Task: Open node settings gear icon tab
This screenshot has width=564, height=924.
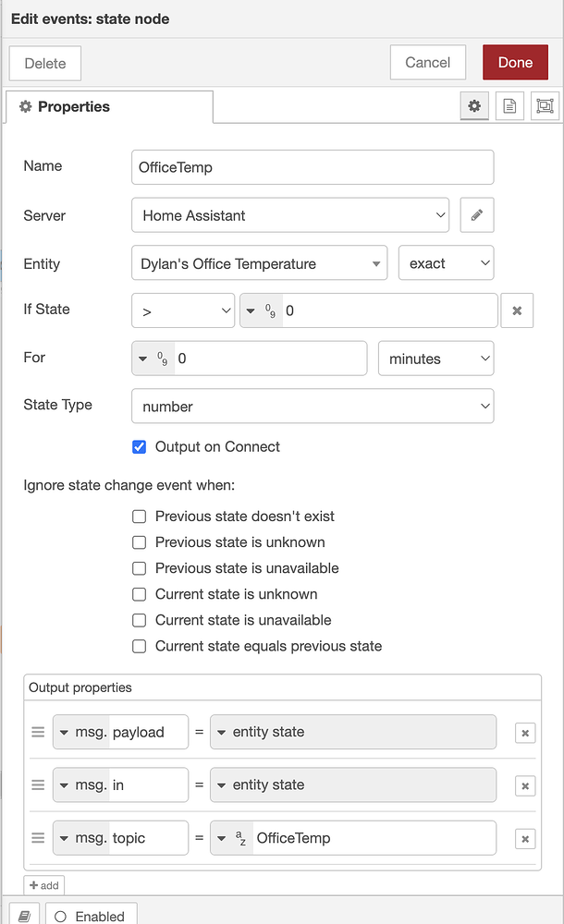Action: coord(474,106)
